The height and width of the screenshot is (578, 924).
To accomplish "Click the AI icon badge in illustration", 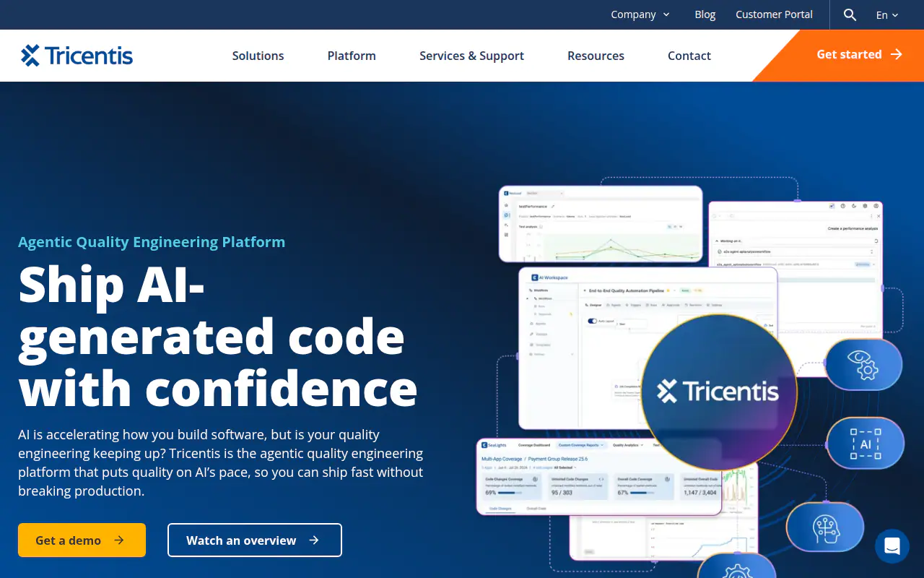I will pos(866,443).
